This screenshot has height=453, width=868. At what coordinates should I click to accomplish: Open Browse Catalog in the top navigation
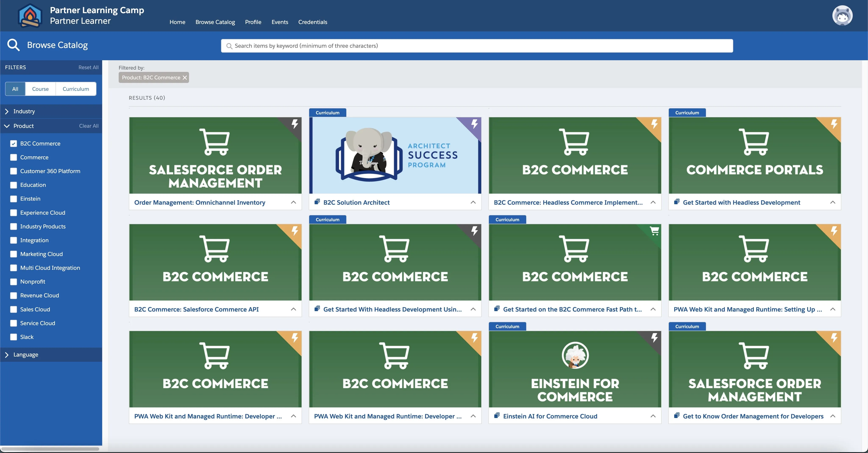(x=215, y=22)
